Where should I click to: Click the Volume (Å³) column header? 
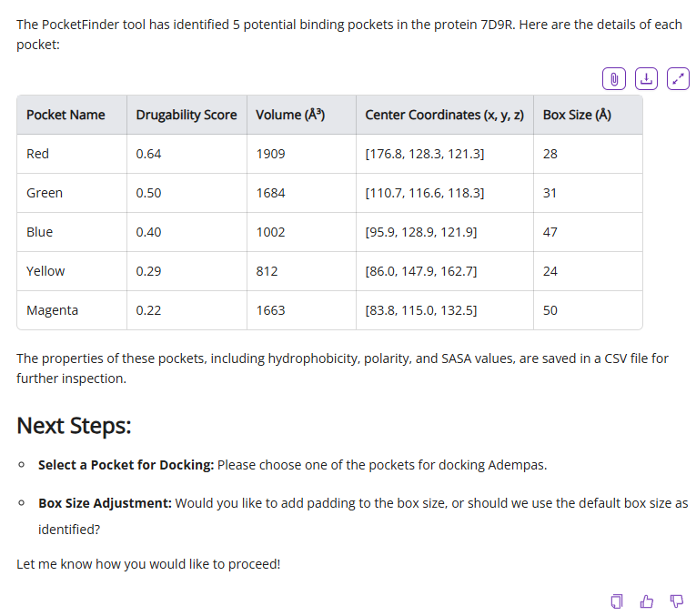coord(290,115)
